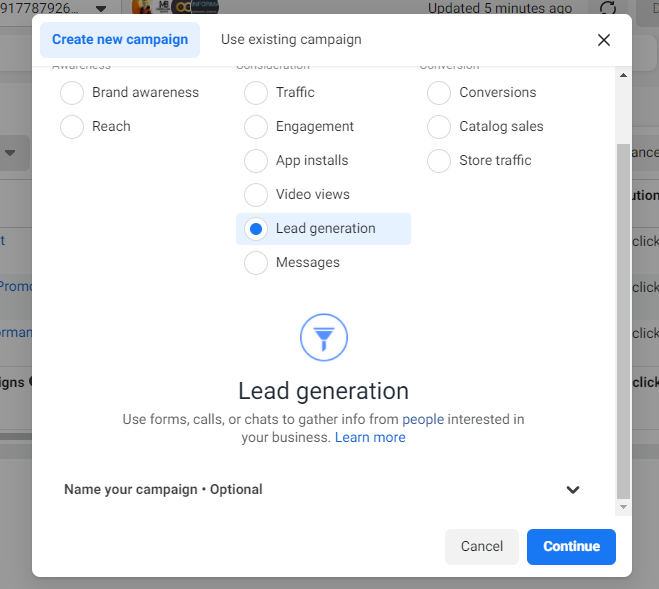
Task: Choose Video views objective
Action: (256, 195)
